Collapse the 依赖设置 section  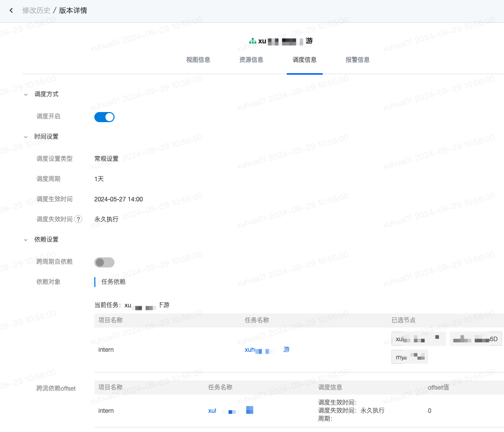pos(26,240)
